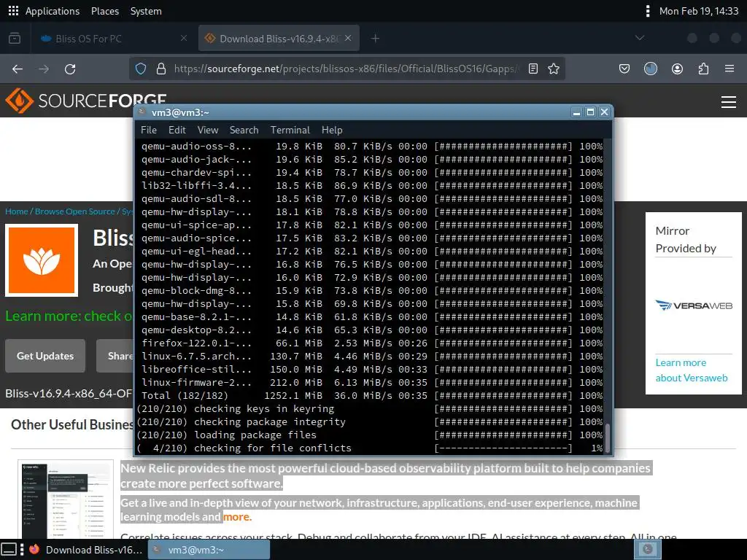Click the Learn more: check green link
Viewport: 747px width, 560px height.
click(x=69, y=316)
